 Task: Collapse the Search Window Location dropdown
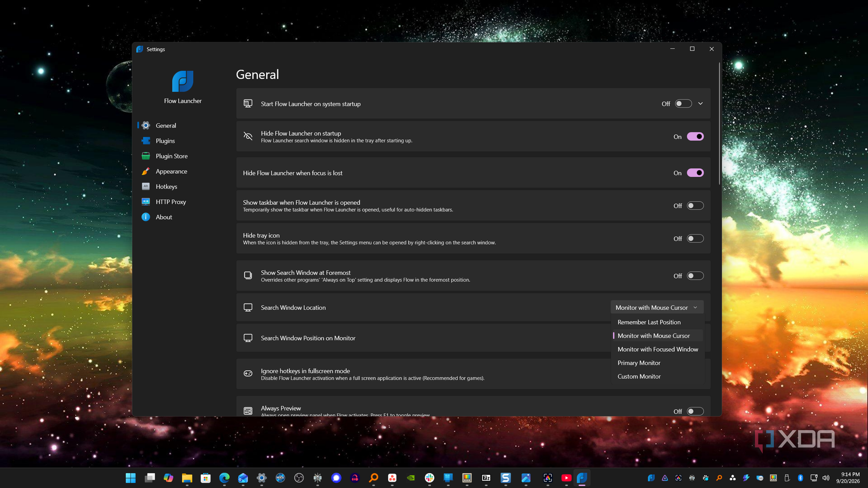tap(657, 307)
